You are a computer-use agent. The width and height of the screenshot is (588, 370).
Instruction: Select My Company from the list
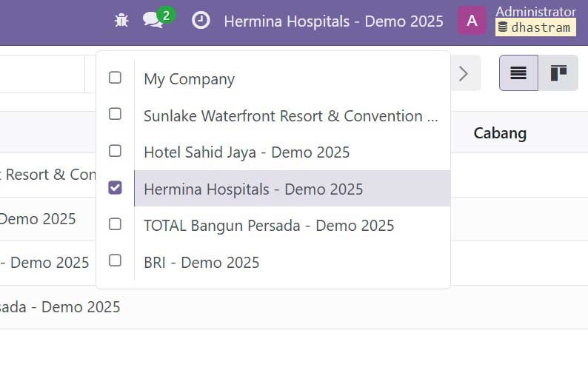pyautogui.click(x=292, y=78)
